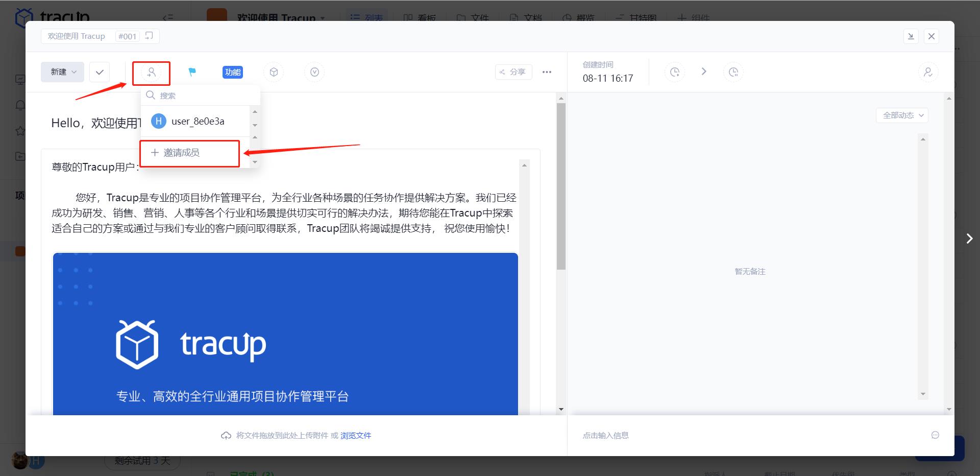Click the 看板 tab in background page

pyautogui.click(x=420, y=18)
